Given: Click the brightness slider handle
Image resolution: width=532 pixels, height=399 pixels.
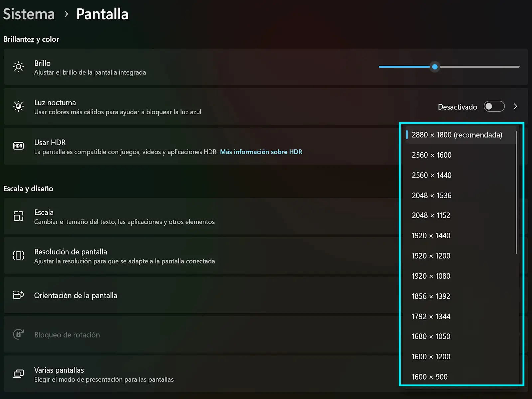Looking at the screenshot, I should click(x=435, y=67).
